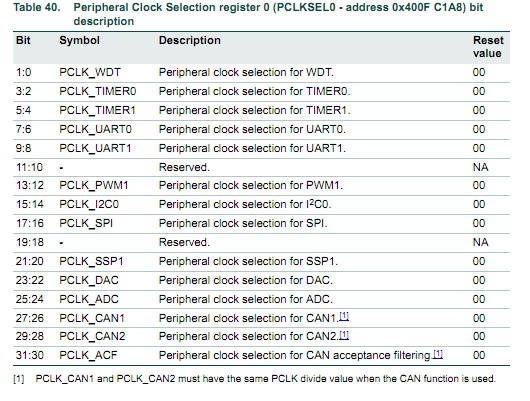Select the PCLK_UART0 symbol
This screenshot has height=401, width=530.
(96, 129)
